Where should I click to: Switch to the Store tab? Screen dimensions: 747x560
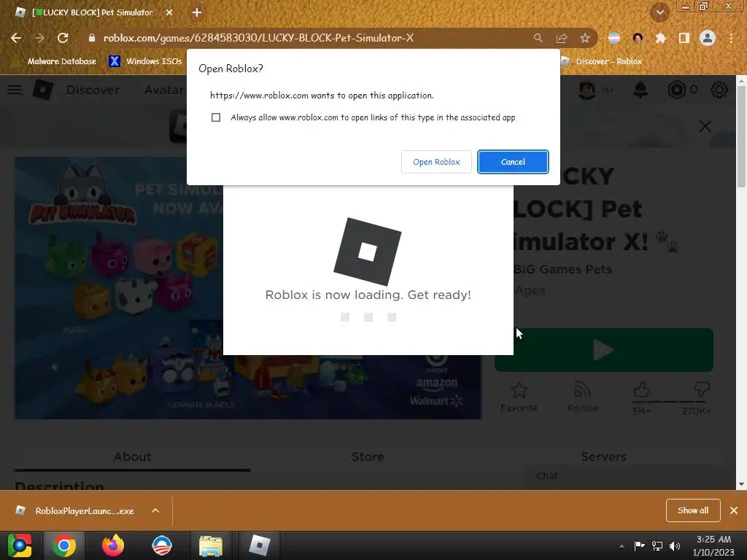click(x=368, y=456)
